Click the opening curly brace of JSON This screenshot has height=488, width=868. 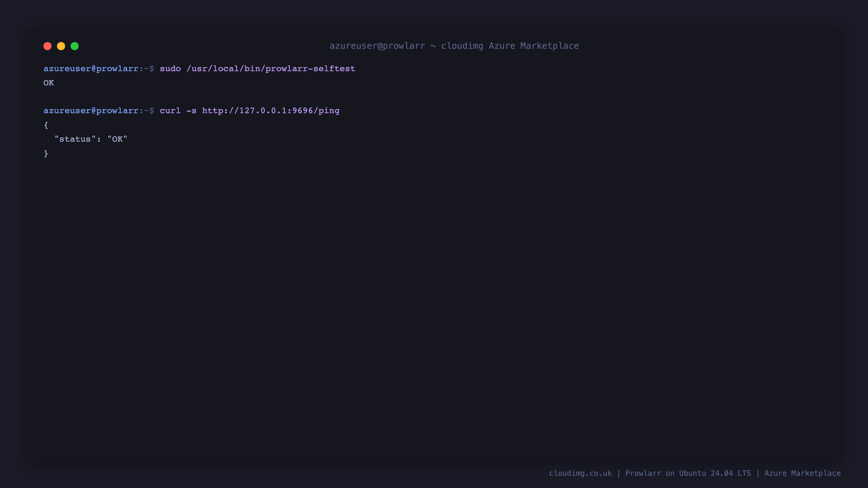tap(46, 125)
